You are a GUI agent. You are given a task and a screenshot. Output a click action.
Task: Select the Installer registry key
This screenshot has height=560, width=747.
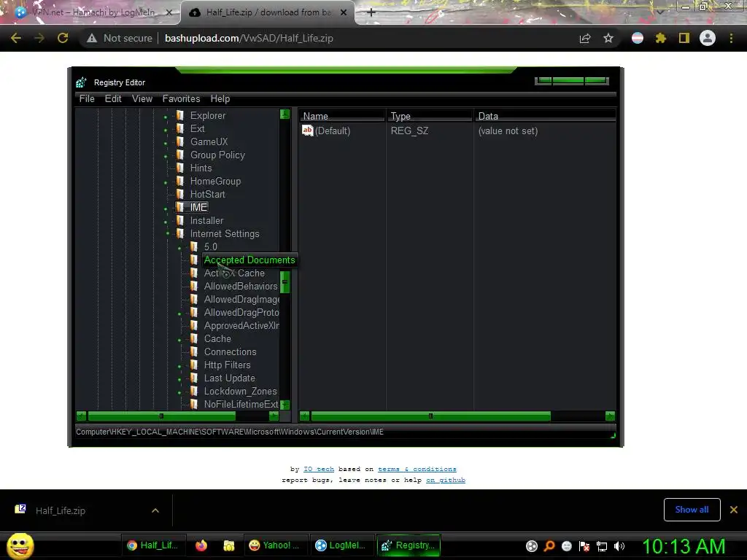[x=206, y=220]
